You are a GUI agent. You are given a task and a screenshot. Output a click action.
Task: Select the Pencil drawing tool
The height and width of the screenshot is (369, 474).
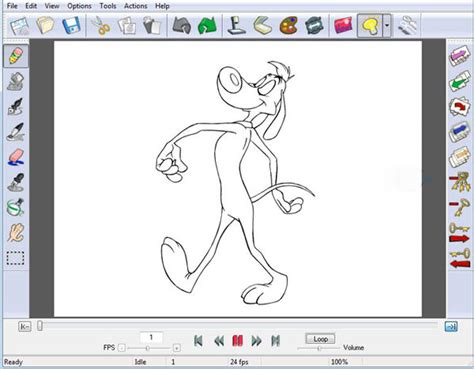(16, 56)
